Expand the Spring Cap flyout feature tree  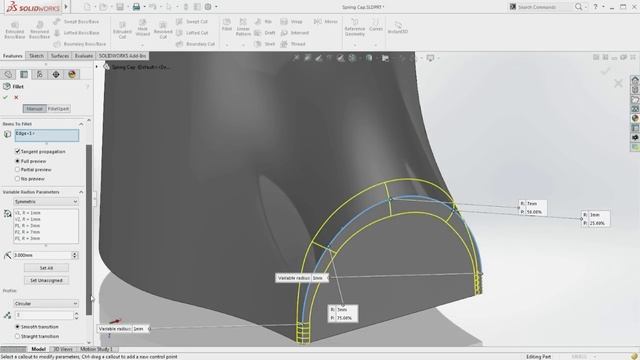click(x=97, y=67)
